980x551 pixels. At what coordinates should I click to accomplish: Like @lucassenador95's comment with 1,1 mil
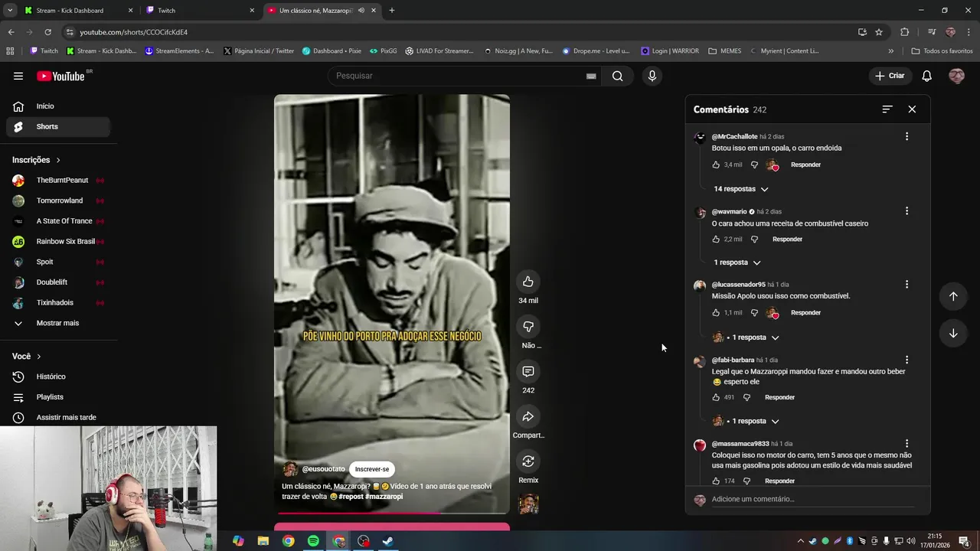click(716, 312)
